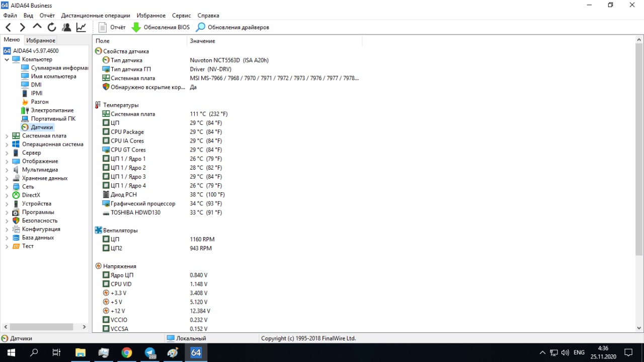Viewport: 644px width, 362px height.
Task: Click the Программы tree item
Action: pos(33,212)
